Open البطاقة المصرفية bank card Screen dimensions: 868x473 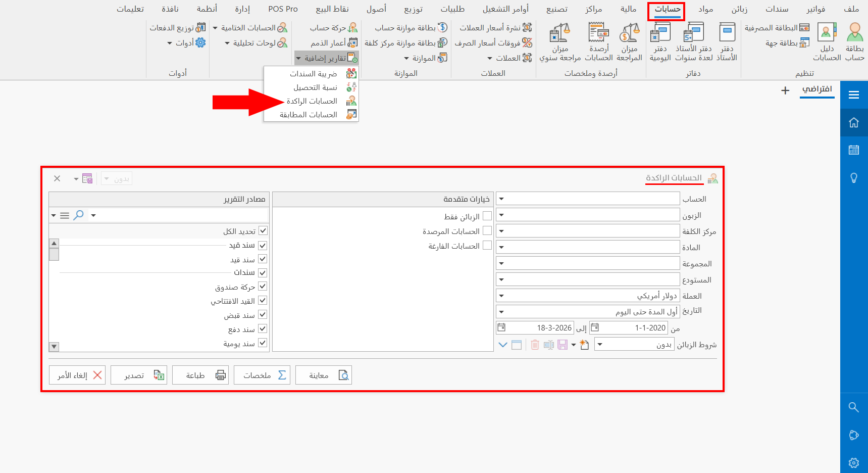pyautogui.click(x=777, y=28)
